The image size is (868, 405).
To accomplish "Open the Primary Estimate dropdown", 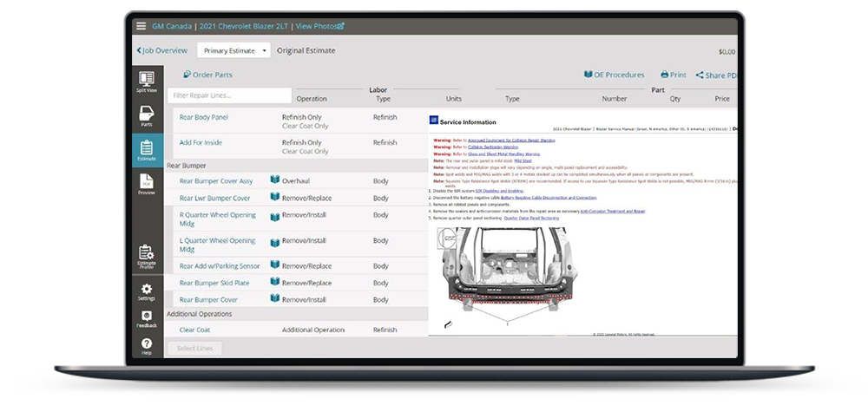I will pos(234,50).
